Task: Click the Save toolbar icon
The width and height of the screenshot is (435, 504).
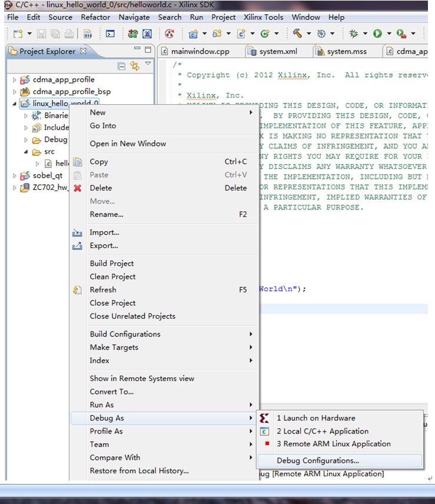Action: point(41,34)
